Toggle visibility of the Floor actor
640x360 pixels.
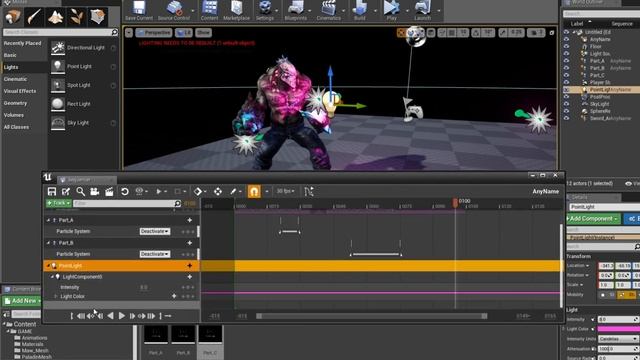pyautogui.click(x=566, y=47)
